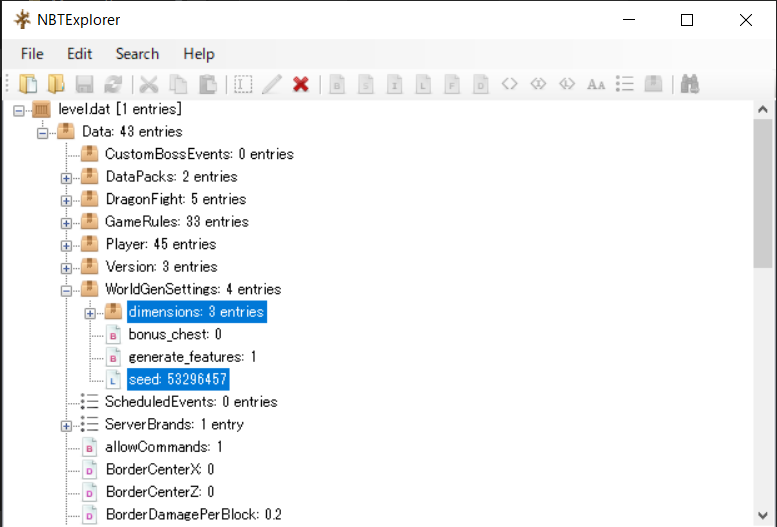Add a Compound tag from the toolbar
This screenshot has height=527, width=777.
click(654, 84)
